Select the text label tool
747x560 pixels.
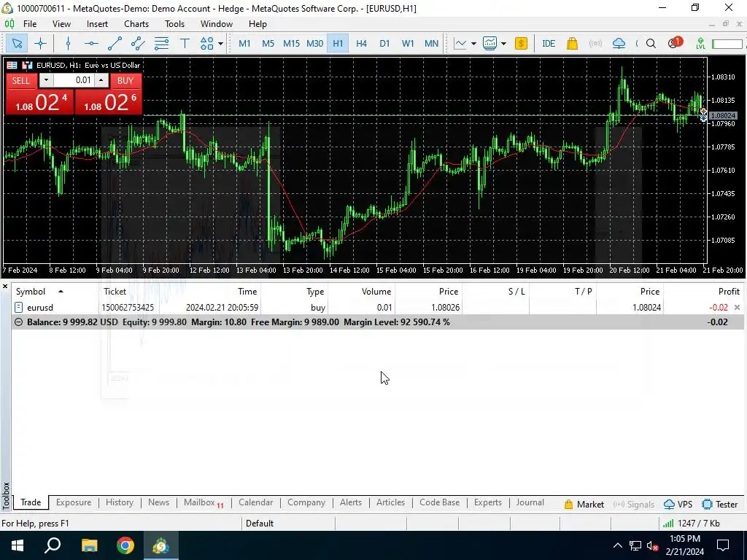pyautogui.click(x=185, y=44)
